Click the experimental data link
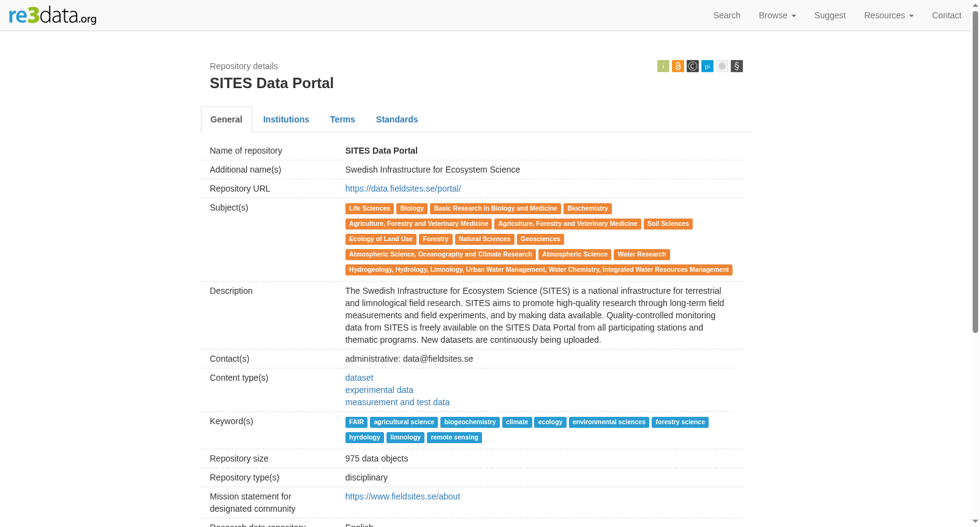This screenshot has width=980, height=527. 379,390
